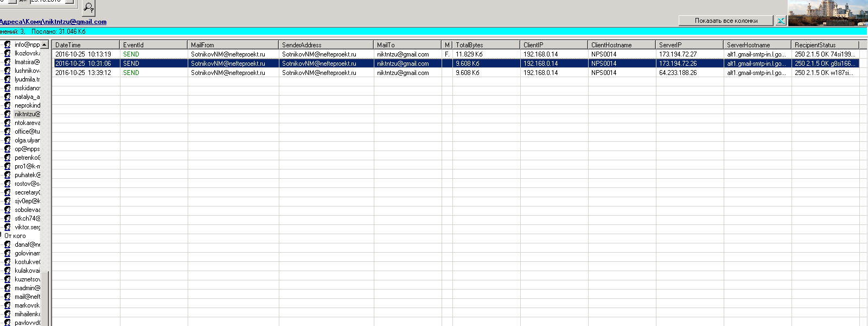Select tree item mail@neft

pos(27,297)
